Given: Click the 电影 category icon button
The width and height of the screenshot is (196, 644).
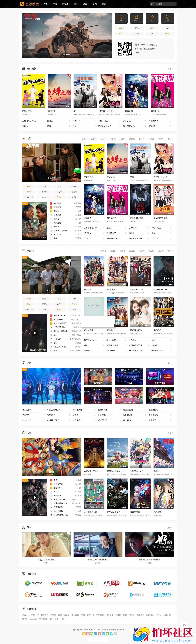Looking at the screenshot, I should pyautogui.click(x=121, y=18).
